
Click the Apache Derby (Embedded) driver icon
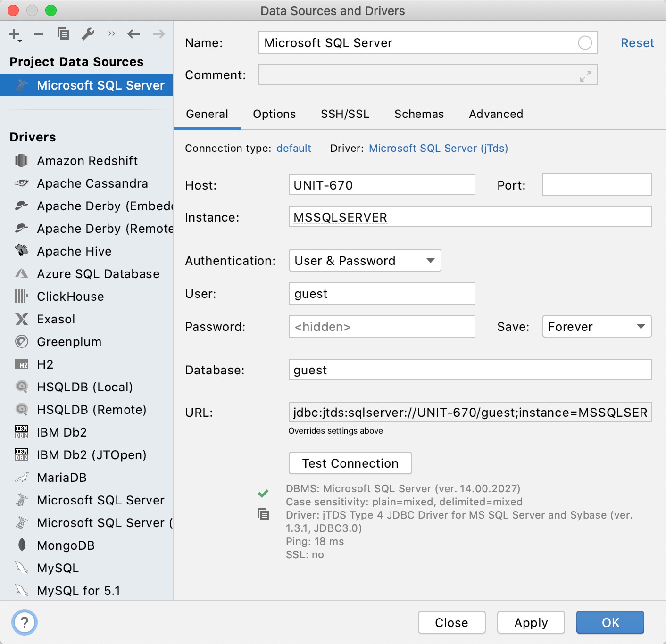pos(22,206)
